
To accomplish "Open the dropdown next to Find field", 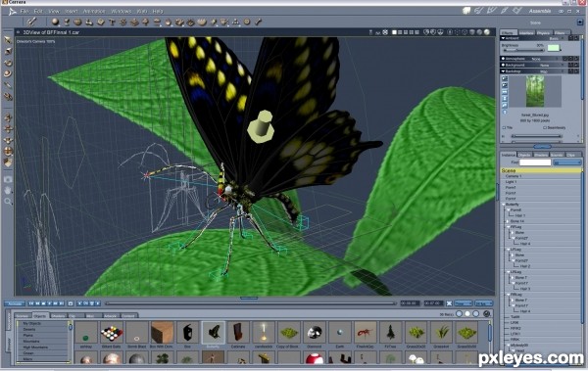I will pos(567,162).
